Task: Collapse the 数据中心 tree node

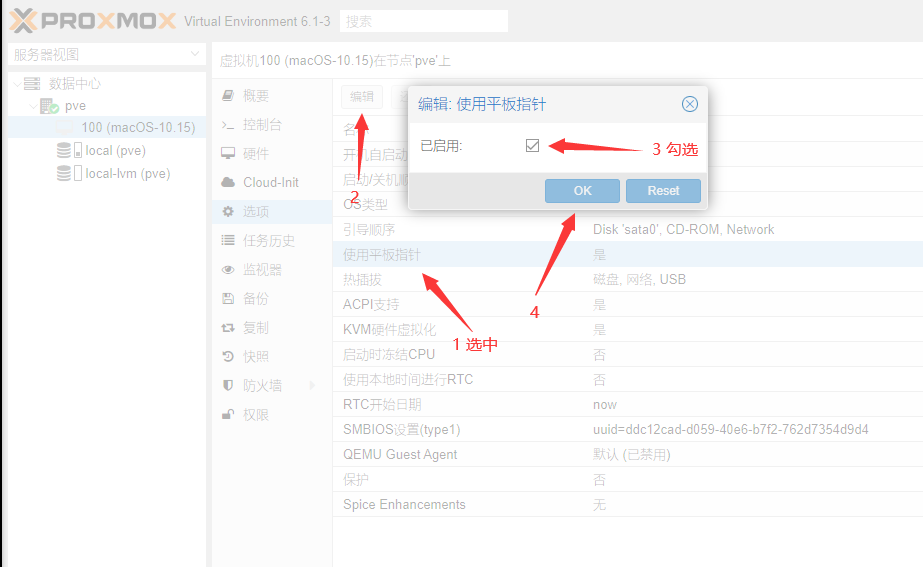Action: pyautogui.click(x=16, y=84)
